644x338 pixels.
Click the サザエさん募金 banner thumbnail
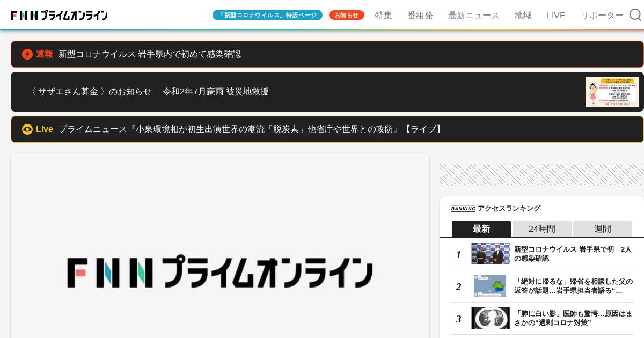pos(612,92)
